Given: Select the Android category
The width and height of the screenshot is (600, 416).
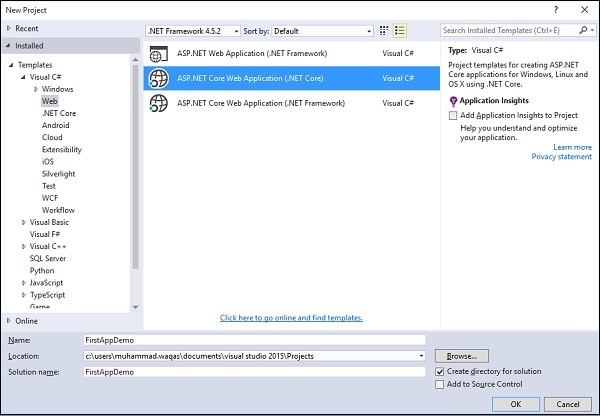Looking at the screenshot, I should [55, 126].
